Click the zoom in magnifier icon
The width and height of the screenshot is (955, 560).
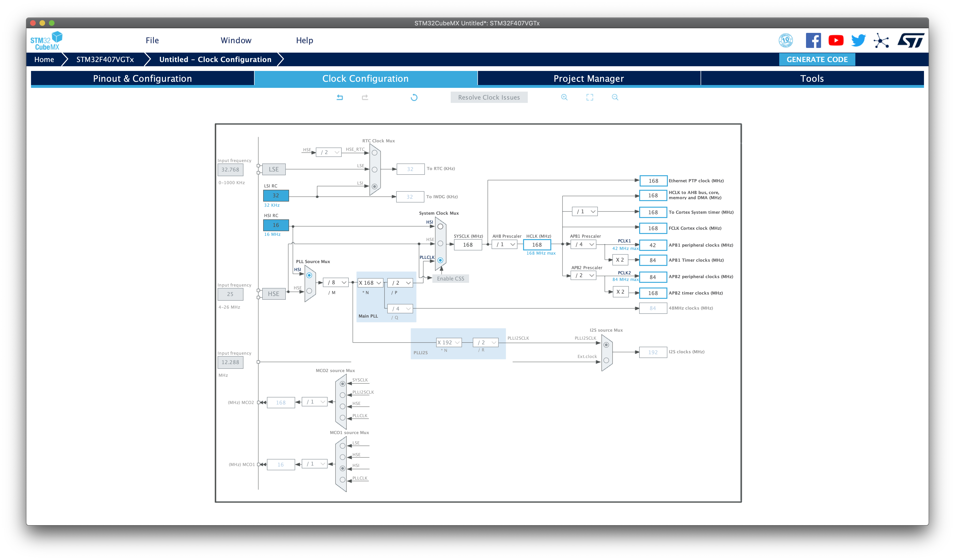(x=564, y=97)
